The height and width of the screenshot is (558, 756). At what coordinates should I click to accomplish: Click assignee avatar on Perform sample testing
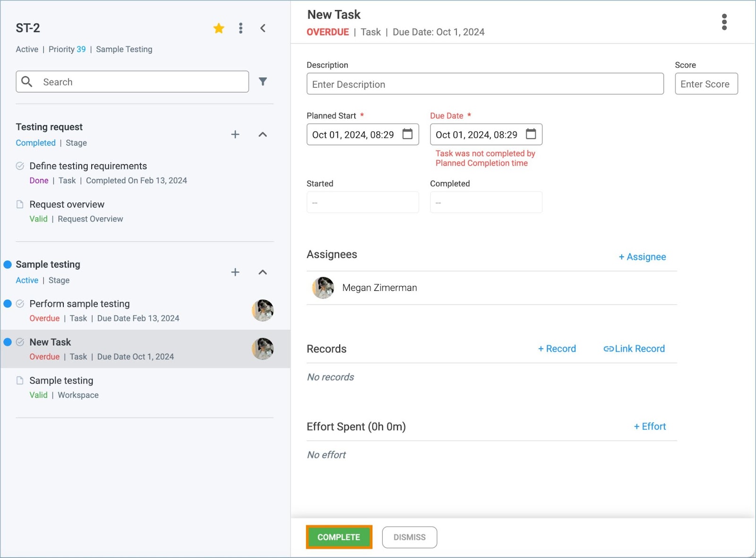click(x=263, y=311)
